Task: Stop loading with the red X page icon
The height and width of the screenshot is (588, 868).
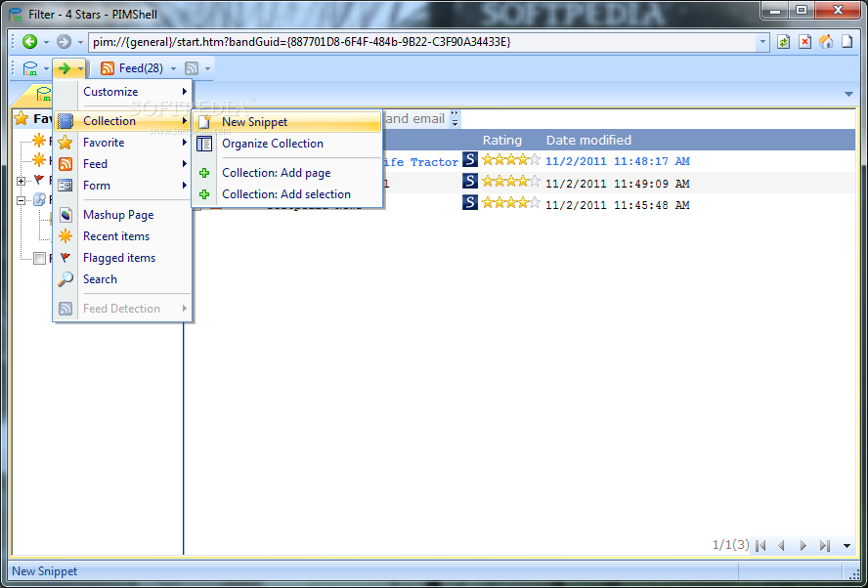Action: tap(804, 41)
